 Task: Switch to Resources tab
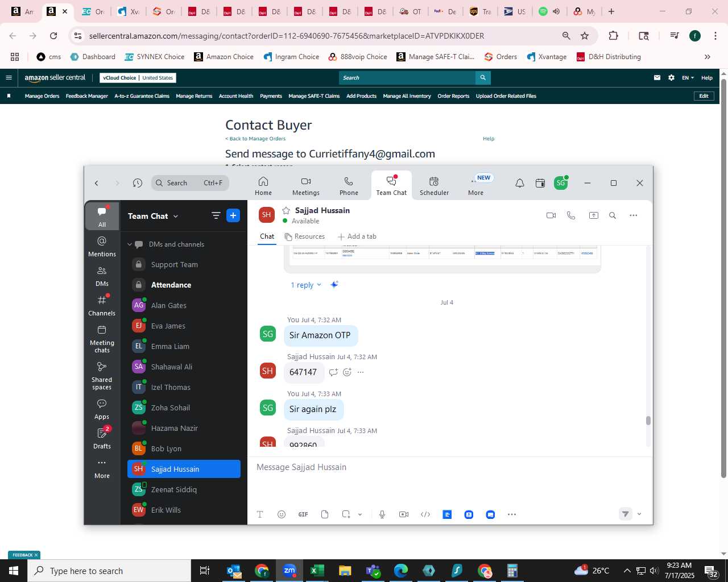pyautogui.click(x=305, y=236)
